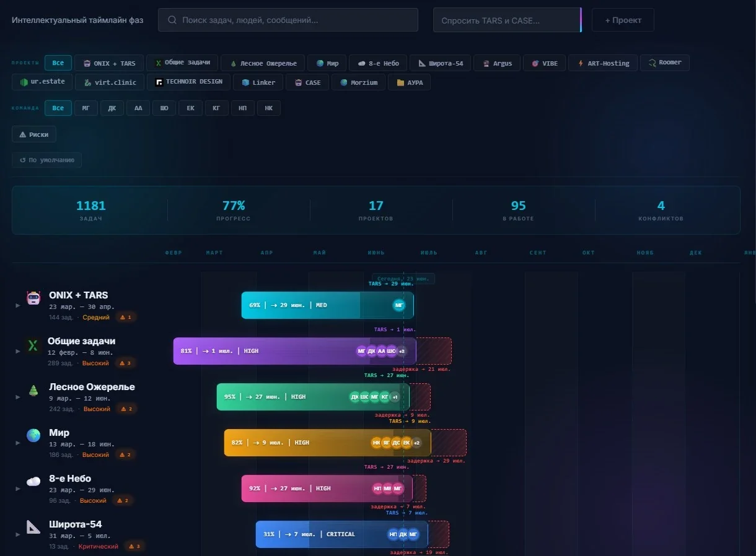Image resolution: width=756 pixels, height=556 pixels.
Task: Select the Общие задачи project chip
Action: coord(182,63)
